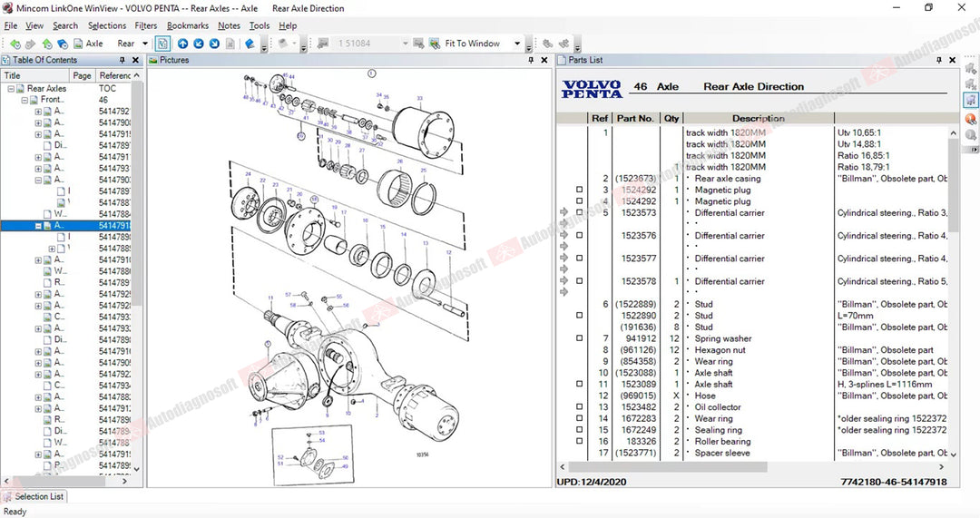
Task: Pin the Table Of Contents panel
Action: pos(122,60)
